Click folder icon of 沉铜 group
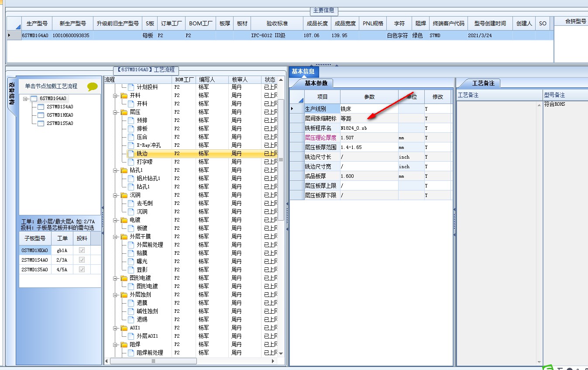588x370 pixels. 124,195
